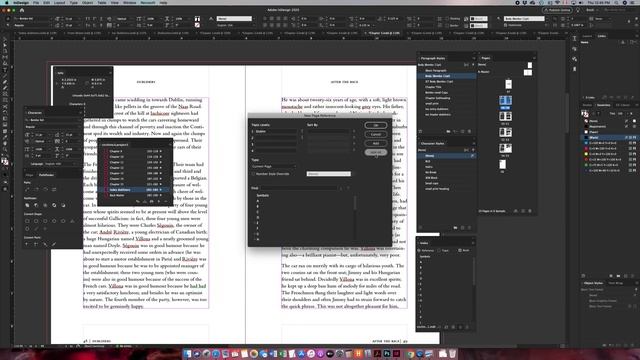Select Body Bembo 11pt paragraph style
Viewport: 640px width, 360px height.
[447, 76]
